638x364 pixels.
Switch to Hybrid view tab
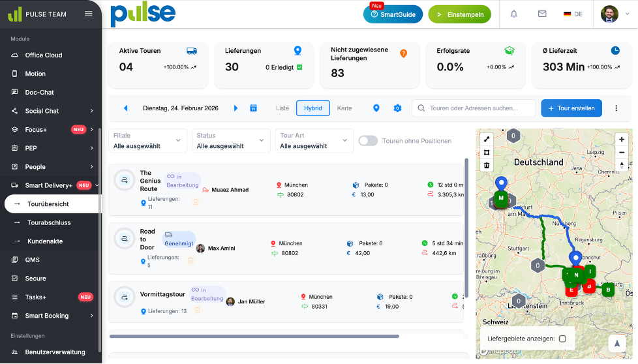[x=313, y=108]
